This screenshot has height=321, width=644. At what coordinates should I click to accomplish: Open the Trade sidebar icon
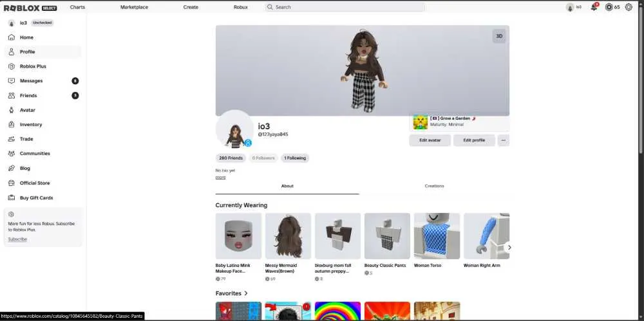pos(12,139)
